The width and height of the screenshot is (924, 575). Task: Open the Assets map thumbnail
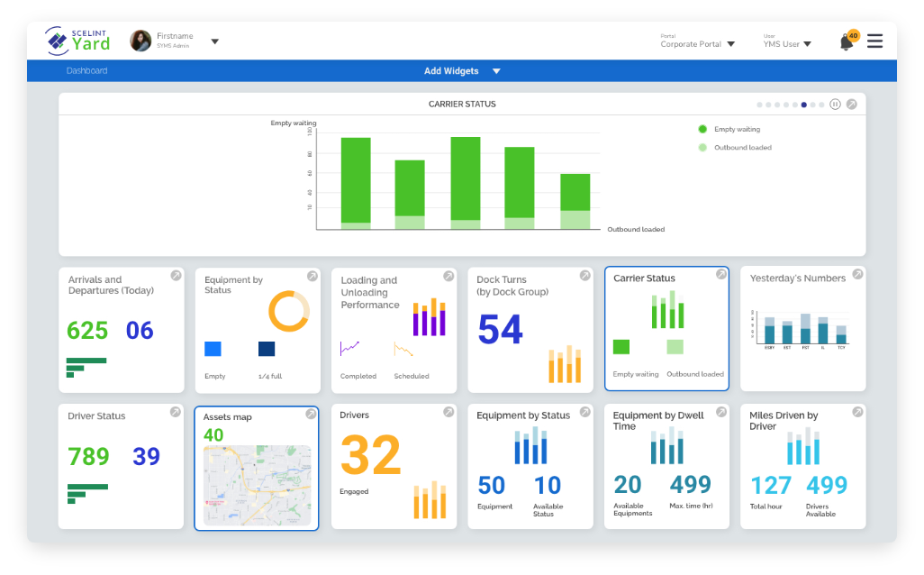257,485
